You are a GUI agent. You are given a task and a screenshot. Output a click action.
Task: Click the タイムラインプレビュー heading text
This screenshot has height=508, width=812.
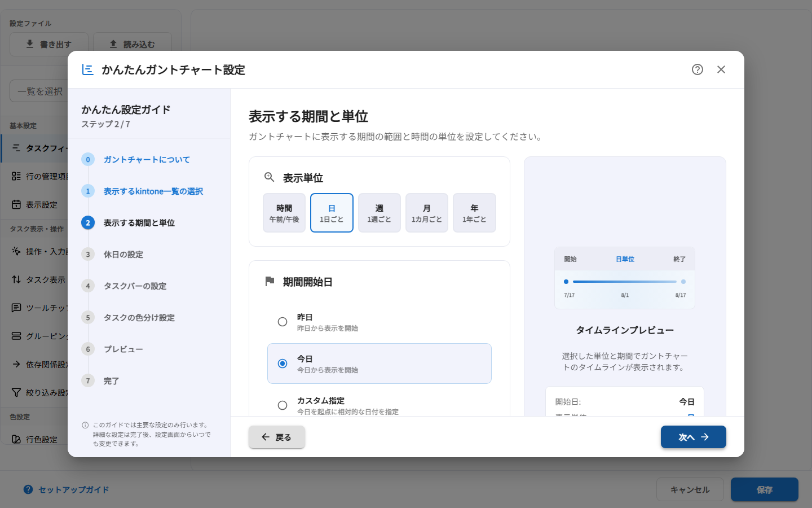(625, 330)
